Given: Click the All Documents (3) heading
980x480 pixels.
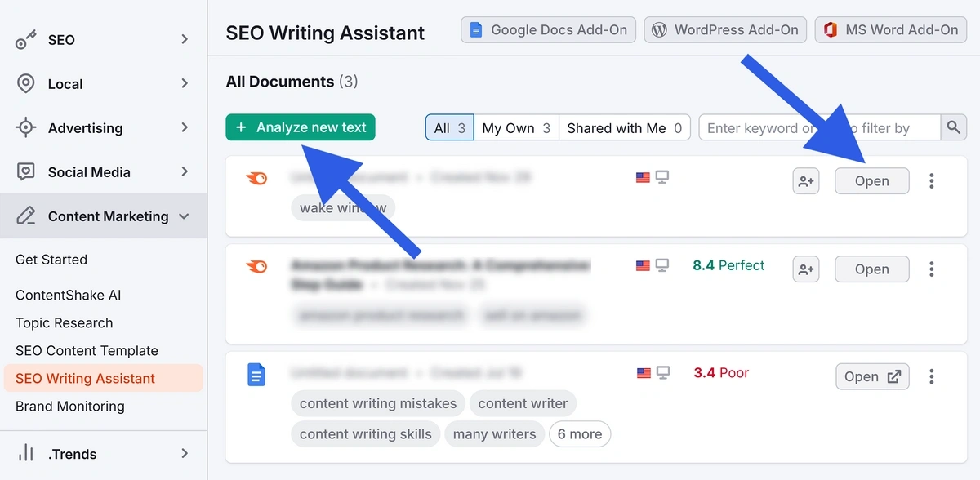Looking at the screenshot, I should click(292, 82).
